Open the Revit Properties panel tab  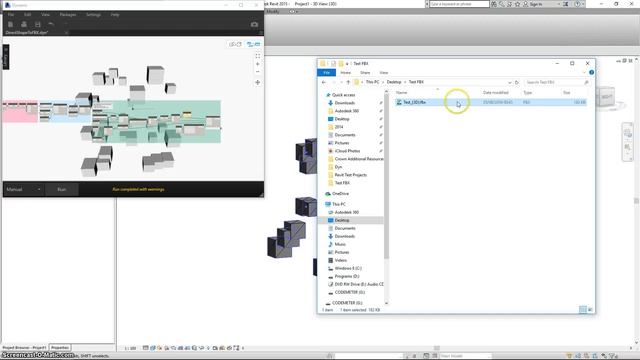(60, 348)
